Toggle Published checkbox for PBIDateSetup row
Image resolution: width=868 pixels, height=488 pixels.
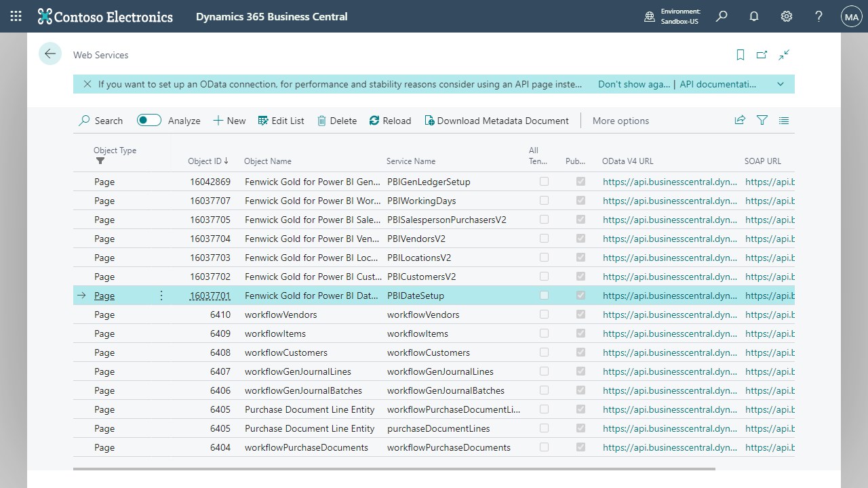[x=580, y=296]
